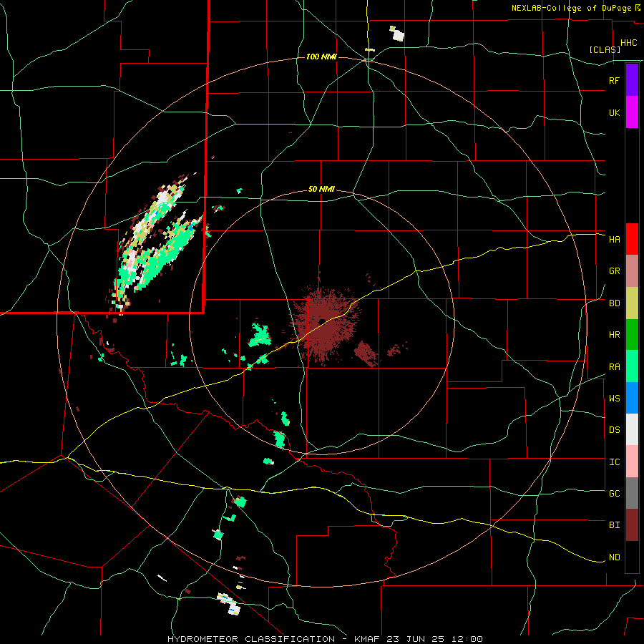Click the 'NEXLAB-College of DuPage' credit text
This screenshot has width=644, height=644.
(x=572, y=8)
